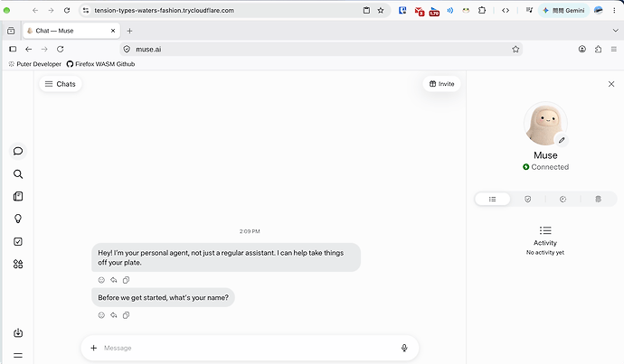Edit Muse avatar with pencil icon

(562, 140)
